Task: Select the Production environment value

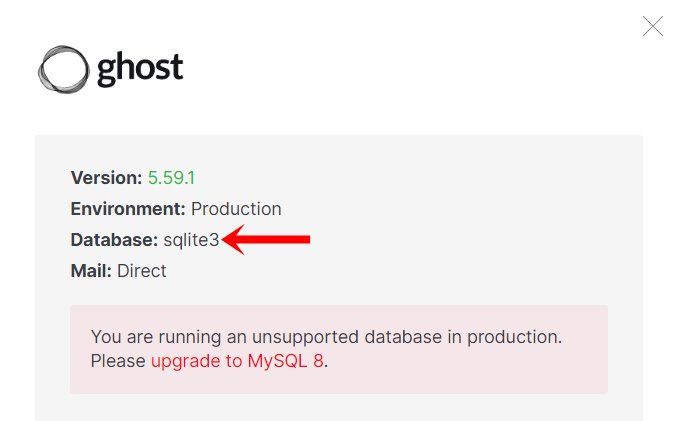Action: click(x=236, y=209)
